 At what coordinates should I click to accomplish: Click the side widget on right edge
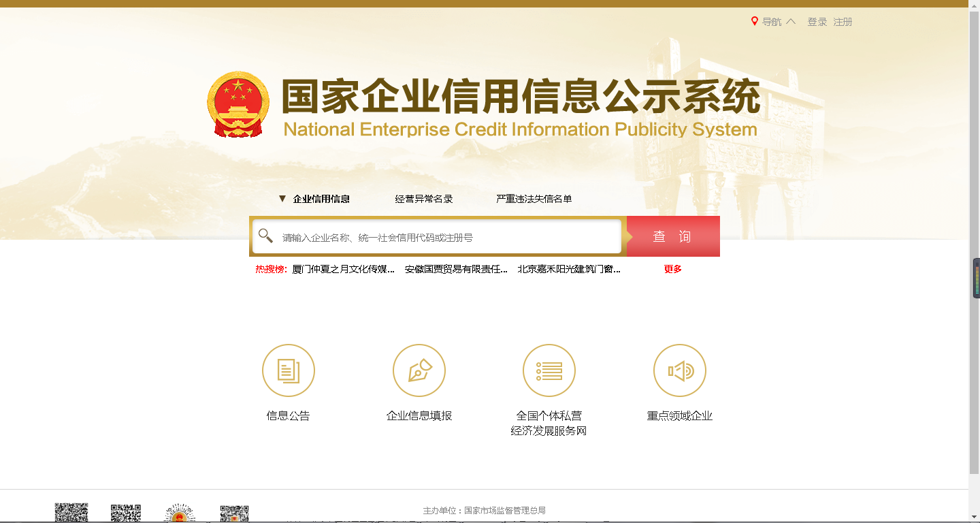click(x=977, y=278)
